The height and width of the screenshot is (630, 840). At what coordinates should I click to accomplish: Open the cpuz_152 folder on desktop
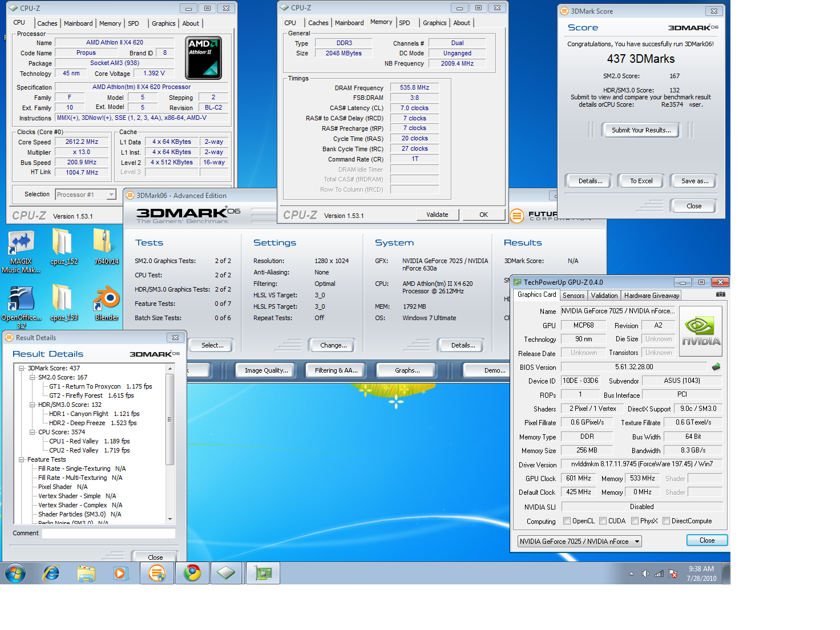click(64, 247)
